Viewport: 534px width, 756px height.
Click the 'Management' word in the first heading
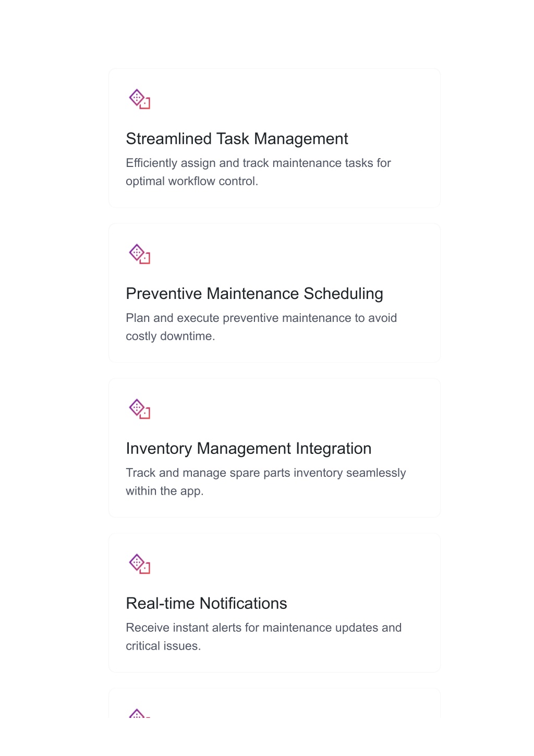[301, 139]
